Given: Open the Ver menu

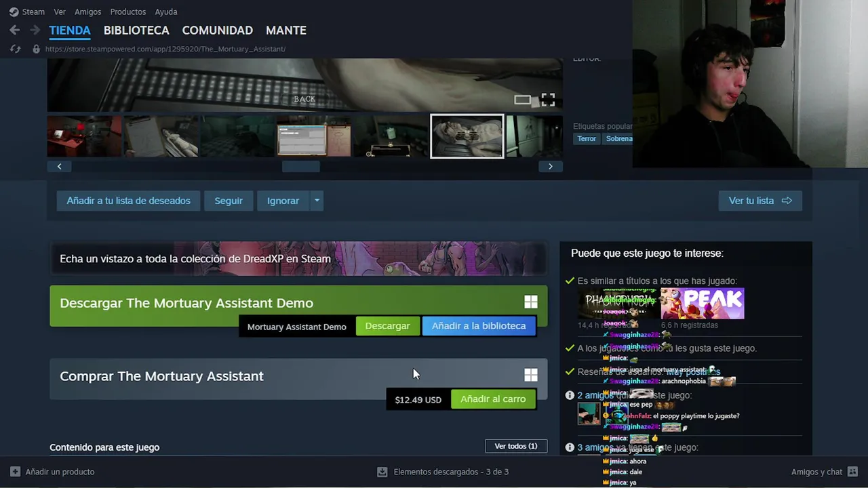Looking at the screenshot, I should tap(60, 12).
